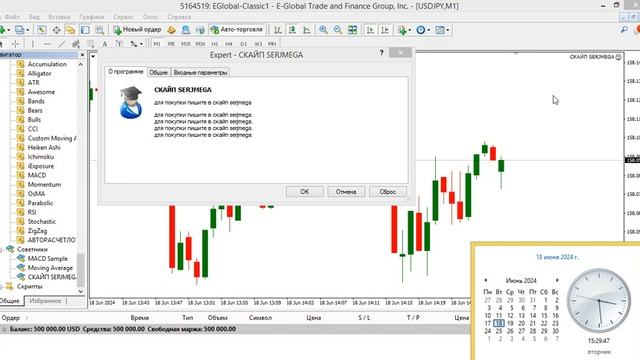The height and width of the screenshot is (360, 640).
Task: Open the Вставка menu
Action: (59, 17)
